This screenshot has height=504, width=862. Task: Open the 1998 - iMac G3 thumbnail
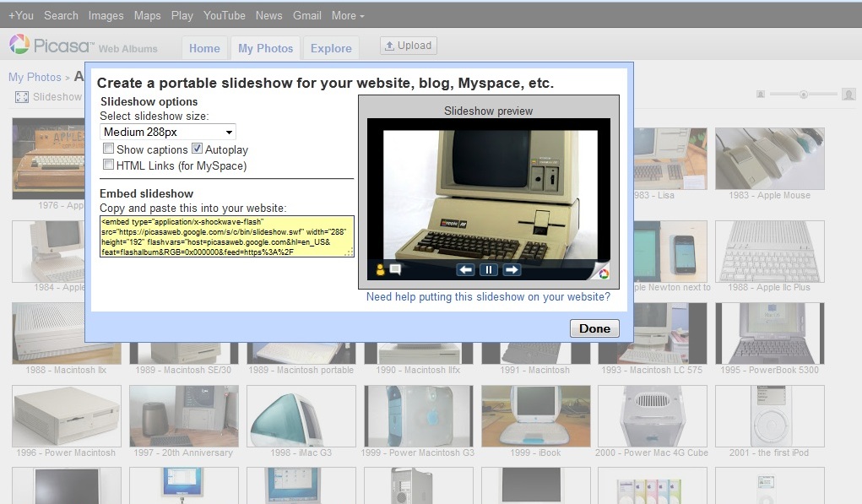coord(301,416)
